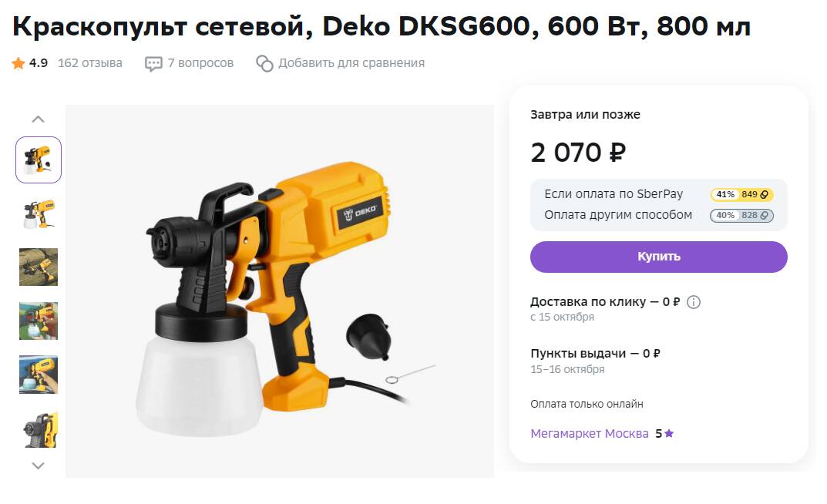Select the second sprayer thumbnail
Image resolution: width=827 pixels, height=504 pixels.
(39, 213)
